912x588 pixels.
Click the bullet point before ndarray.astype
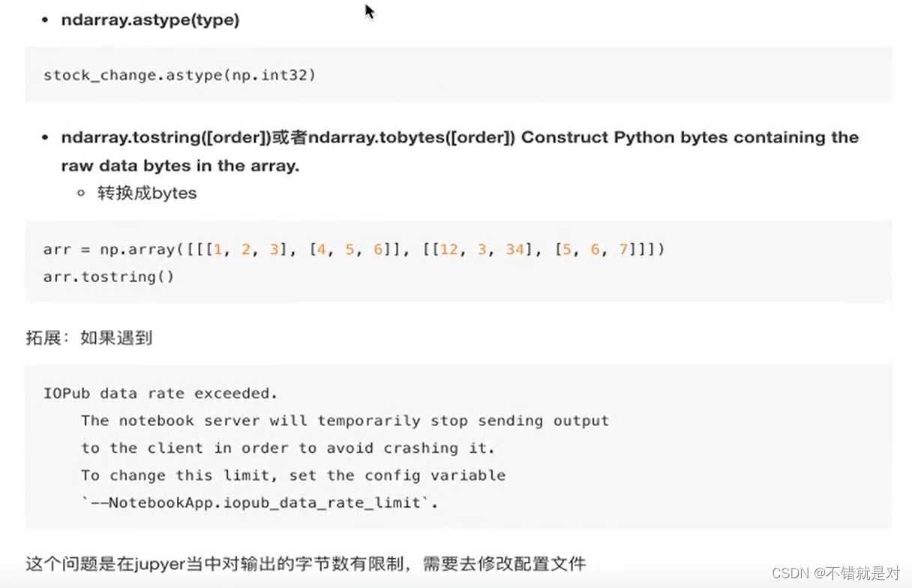coord(45,20)
